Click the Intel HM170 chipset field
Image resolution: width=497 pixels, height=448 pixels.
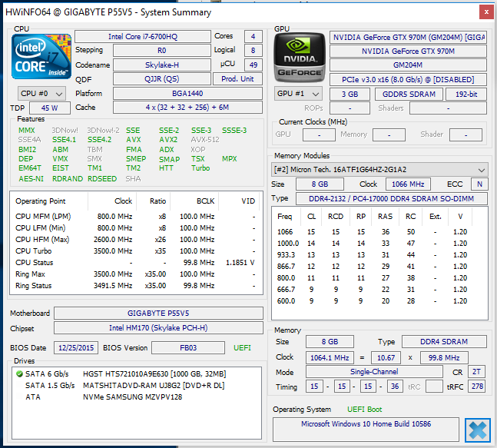[158, 328]
